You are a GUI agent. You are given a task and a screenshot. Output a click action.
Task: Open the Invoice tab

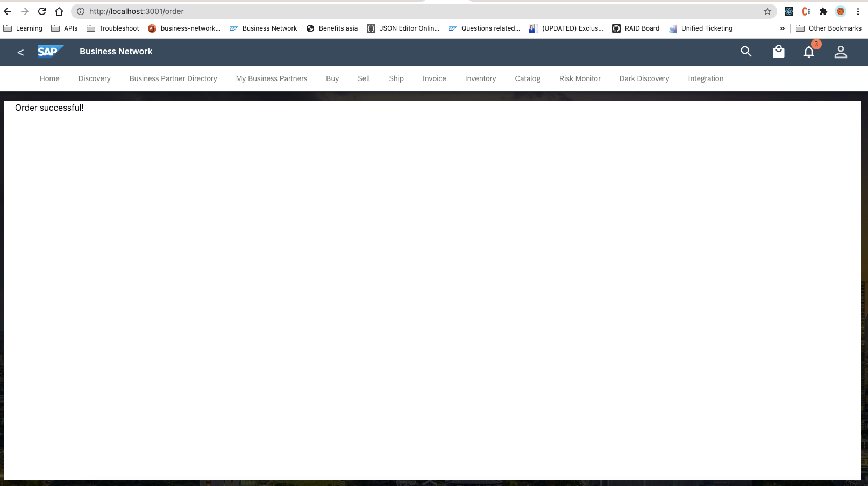pyautogui.click(x=435, y=78)
